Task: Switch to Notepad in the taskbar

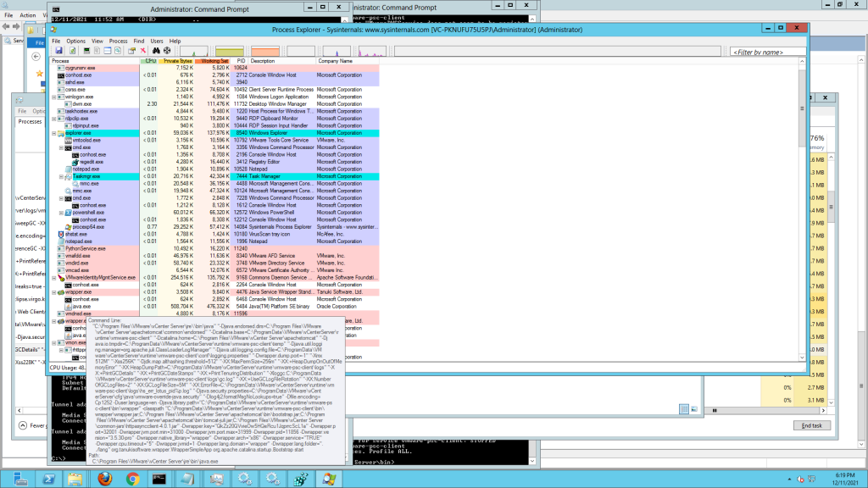Action: coord(188,480)
